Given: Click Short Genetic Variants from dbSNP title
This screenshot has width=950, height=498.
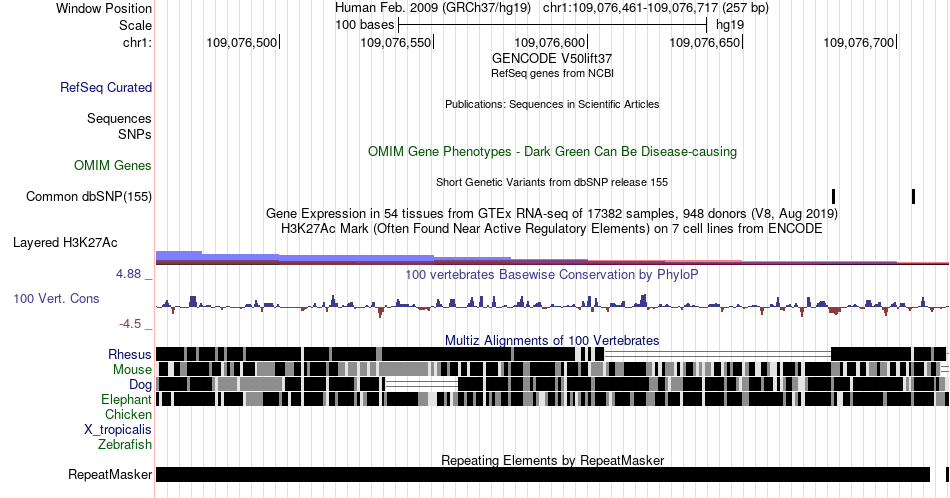Looking at the screenshot, I should (x=552, y=182).
